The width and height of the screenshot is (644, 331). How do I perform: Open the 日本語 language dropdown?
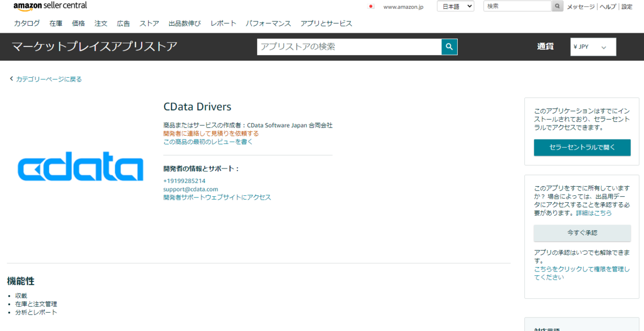coord(456,6)
